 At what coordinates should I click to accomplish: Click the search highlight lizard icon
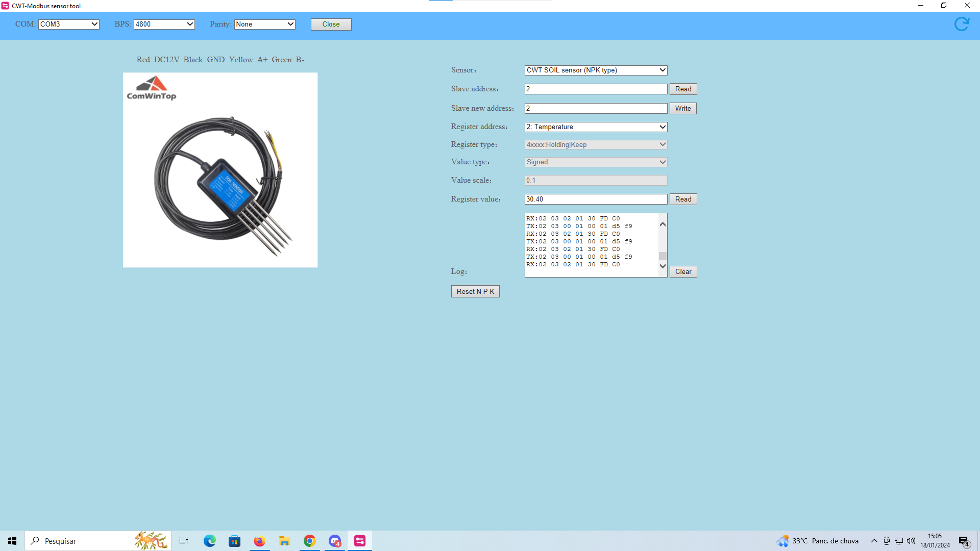(151, 541)
